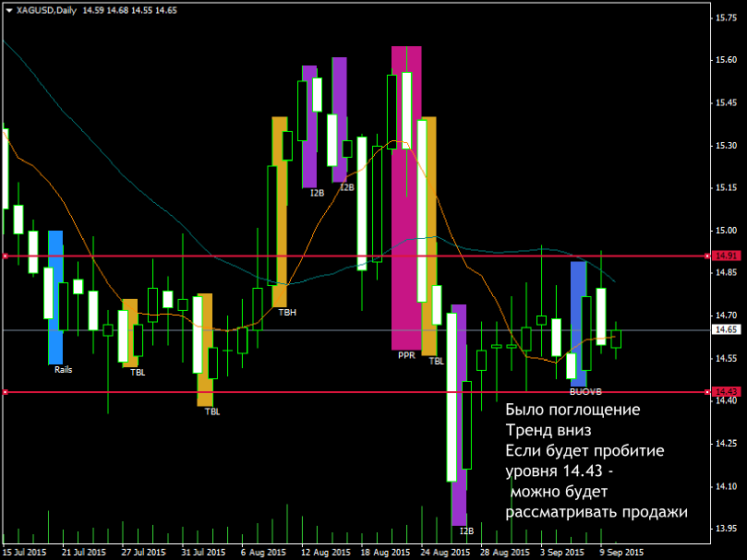747x560 pixels.
Task: Click the date label 27 Jul 2015
Action: 143,553
